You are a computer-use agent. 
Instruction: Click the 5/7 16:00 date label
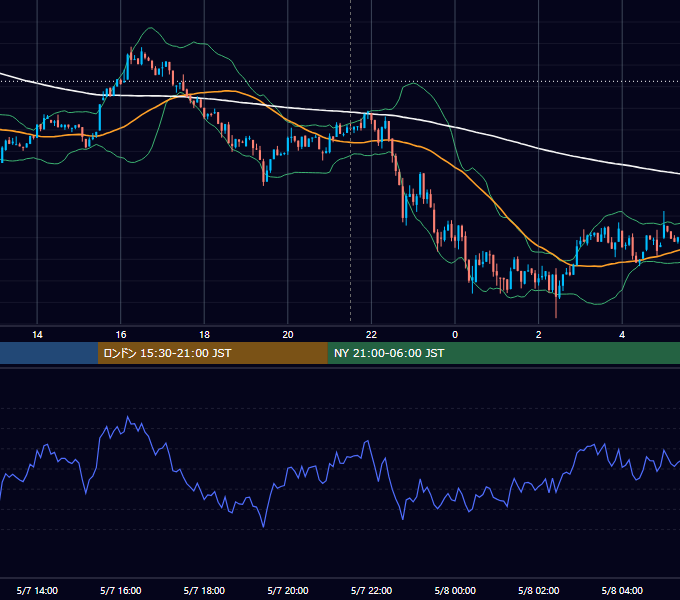(x=121, y=590)
